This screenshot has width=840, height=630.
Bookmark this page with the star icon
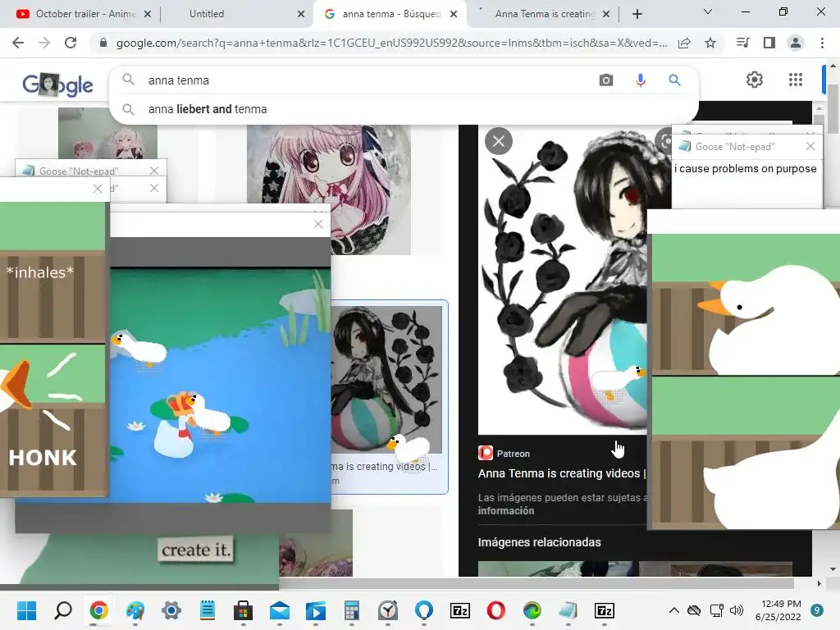[x=710, y=43]
